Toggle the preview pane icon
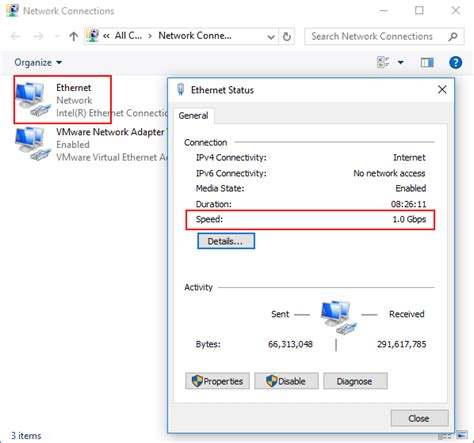Image resolution: width=474 pixels, height=443 pixels. click(x=427, y=62)
